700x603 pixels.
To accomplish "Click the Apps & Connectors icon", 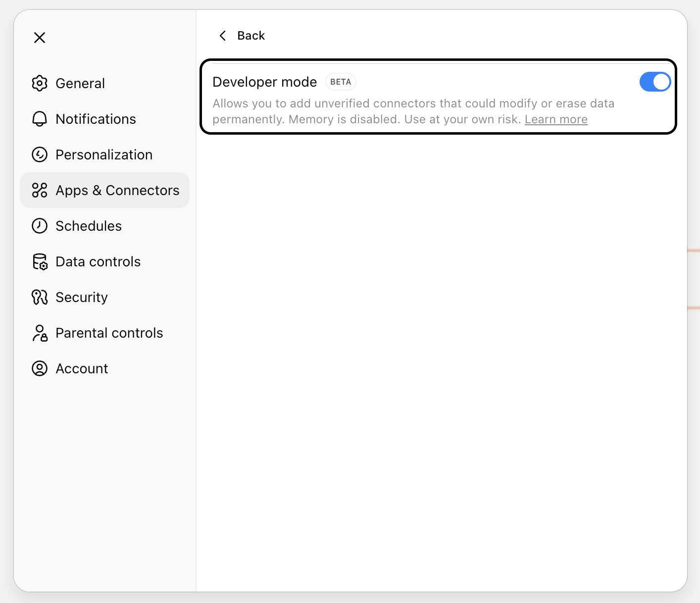I will pyautogui.click(x=40, y=190).
